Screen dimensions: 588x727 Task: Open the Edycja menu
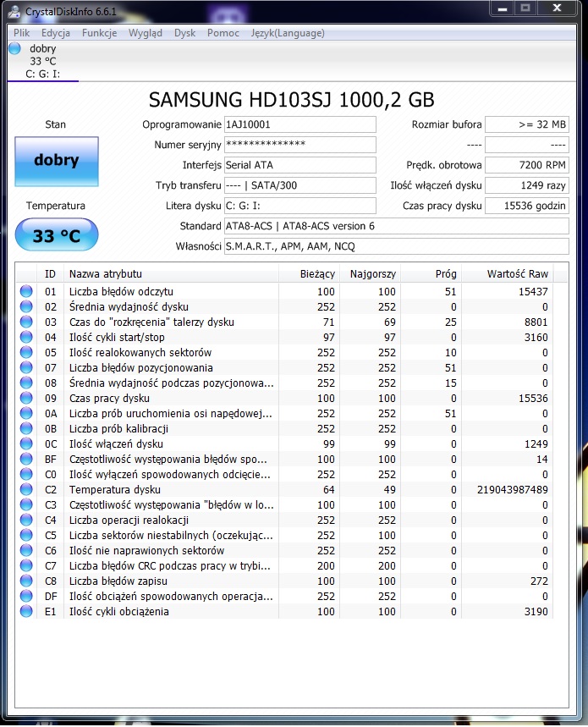coord(56,33)
